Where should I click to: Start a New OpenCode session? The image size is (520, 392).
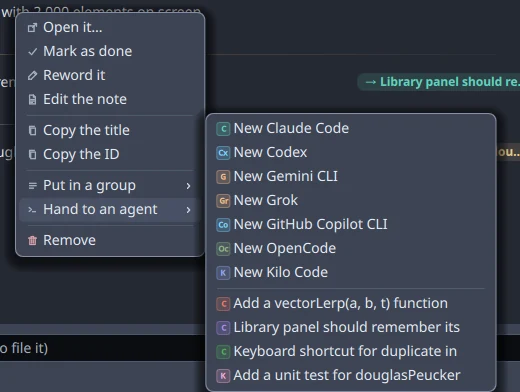pyautogui.click(x=351, y=249)
